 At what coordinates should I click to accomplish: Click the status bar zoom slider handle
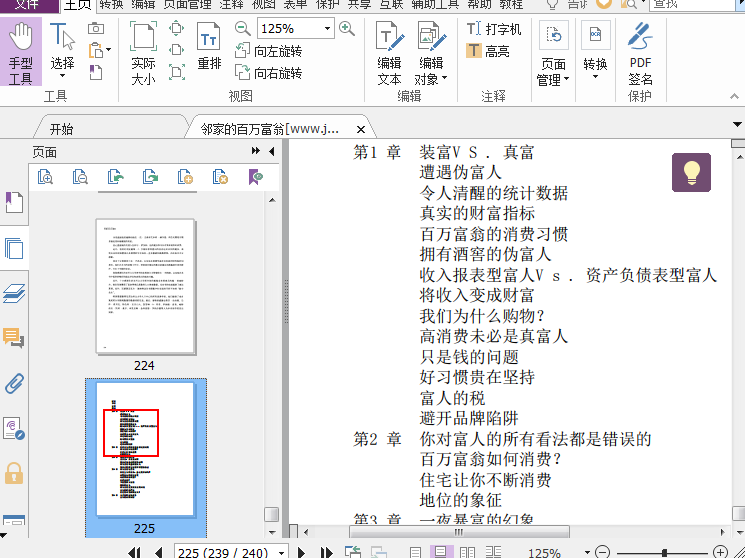point(664,552)
